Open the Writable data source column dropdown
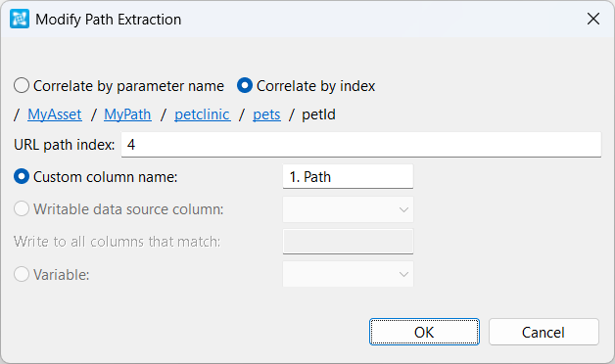This screenshot has height=364, width=615. click(x=348, y=209)
